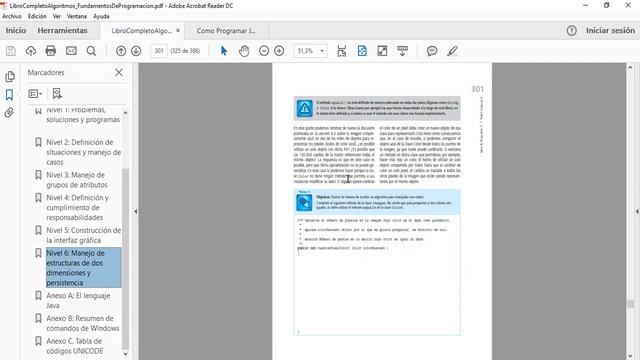Switch to the Como Programar J... tab
Screen dimensions: 640x360
tap(226, 31)
